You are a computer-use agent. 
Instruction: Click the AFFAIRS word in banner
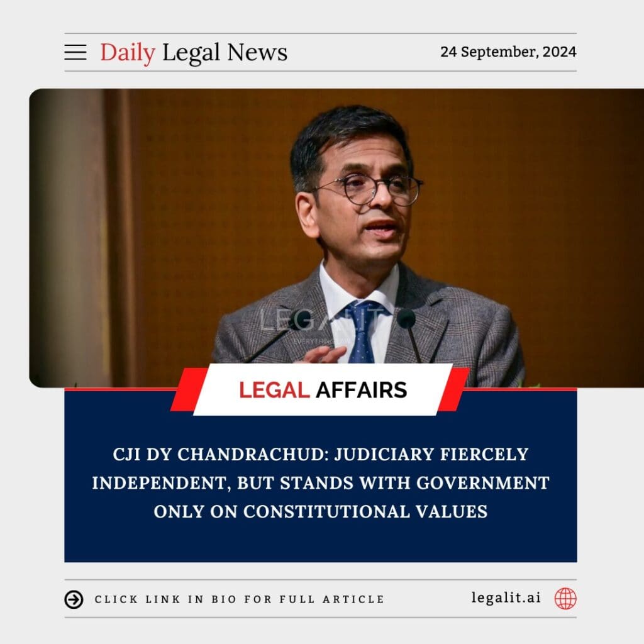pyautogui.click(x=362, y=390)
